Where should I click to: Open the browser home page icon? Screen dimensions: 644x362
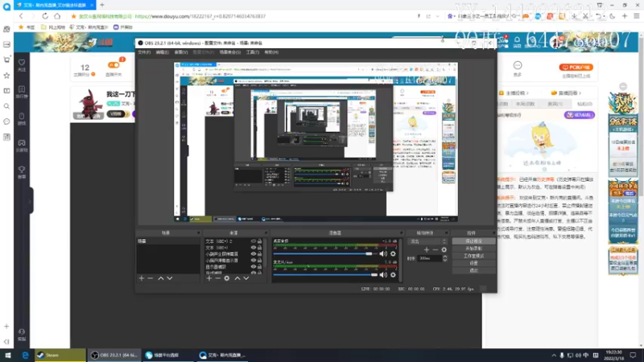[x=57, y=16]
